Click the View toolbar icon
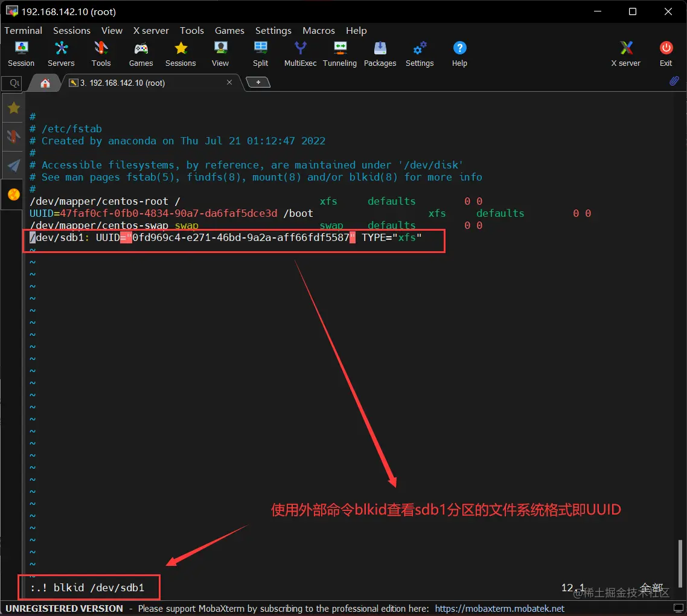Image resolution: width=687 pixels, height=616 pixels. coord(220,54)
